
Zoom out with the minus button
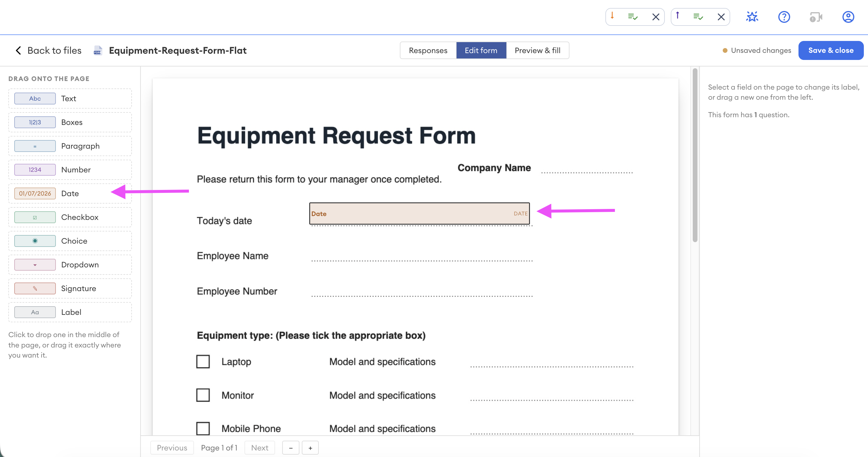pos(291,448)
